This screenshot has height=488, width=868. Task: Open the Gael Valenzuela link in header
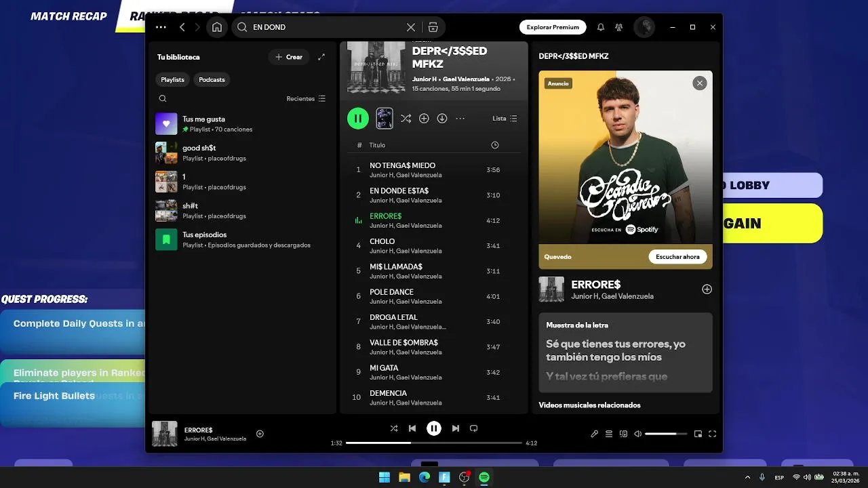466,79
